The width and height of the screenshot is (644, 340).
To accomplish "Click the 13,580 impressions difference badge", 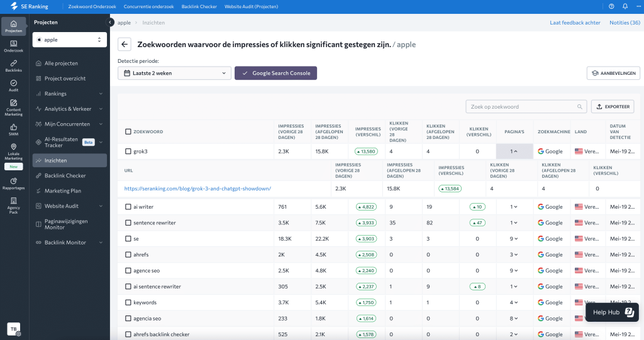I will click(366, 151).
